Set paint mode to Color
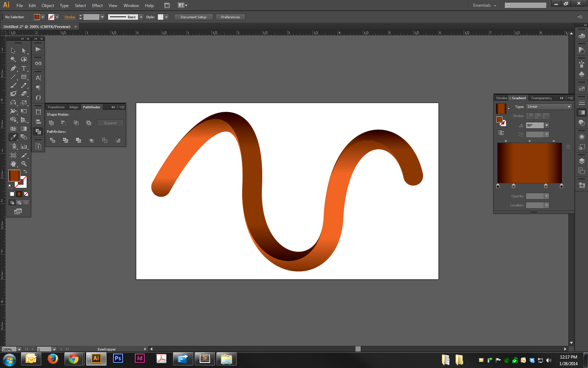The height and width of the screenshot is (368, 588). (12, 194)
